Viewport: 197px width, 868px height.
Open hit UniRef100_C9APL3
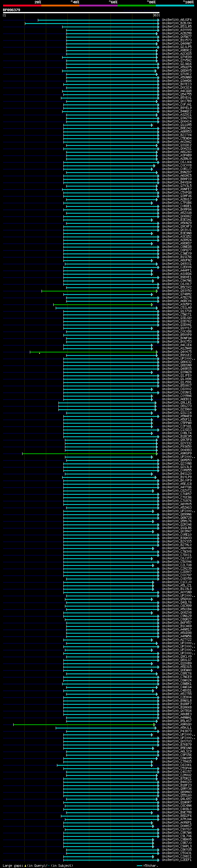[177, 846]
